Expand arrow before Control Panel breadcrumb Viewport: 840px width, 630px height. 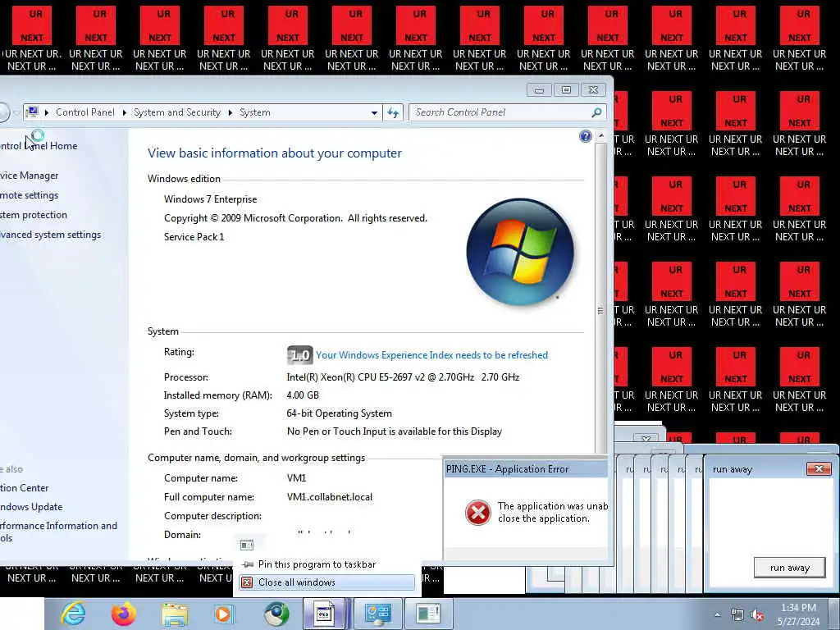[47, 112]
